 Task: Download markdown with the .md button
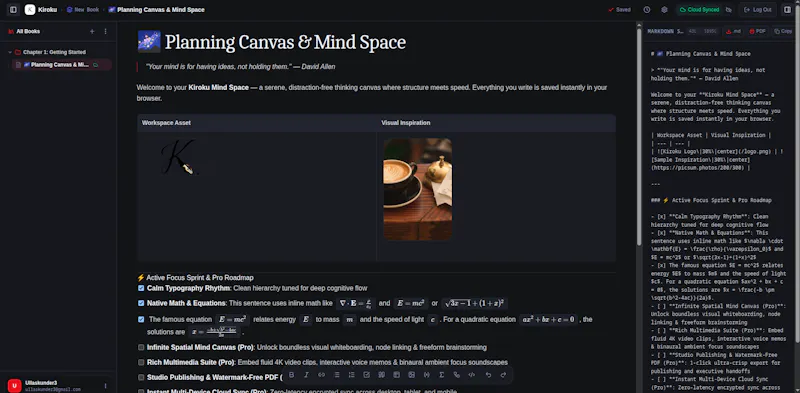(x=733, y=31)
